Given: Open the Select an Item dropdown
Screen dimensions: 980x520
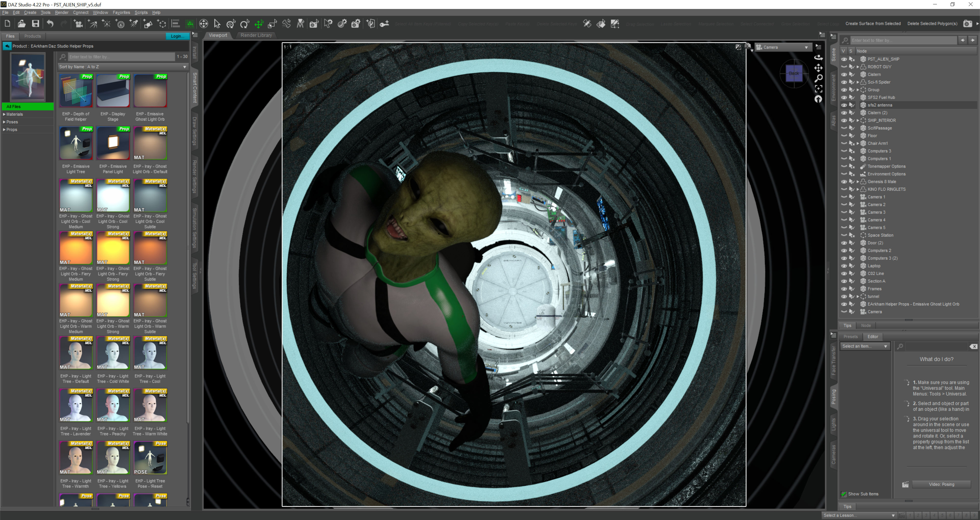Looking at the screenshot, I should pos(865,346).
